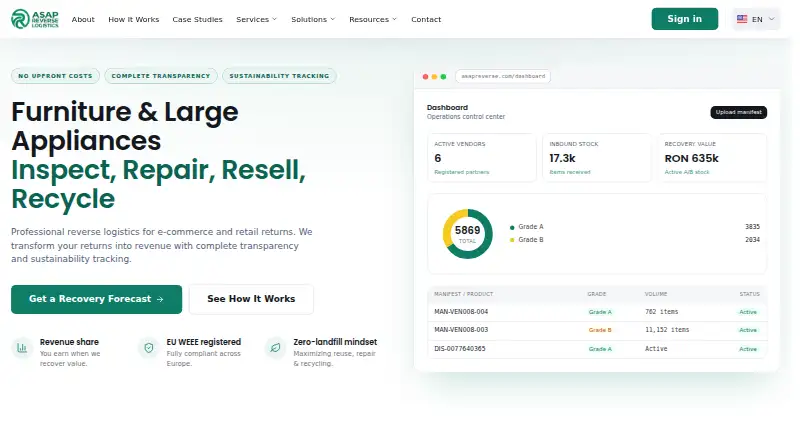Screen dimensions: 800x440
Task: Click the 702 items volume cell
Action: click(661, 311)
